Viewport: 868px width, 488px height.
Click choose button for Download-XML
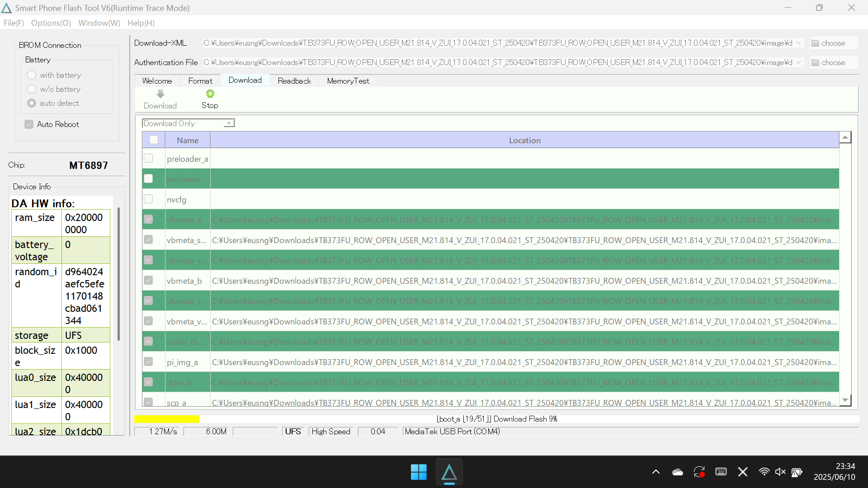(x=833, y=43)
